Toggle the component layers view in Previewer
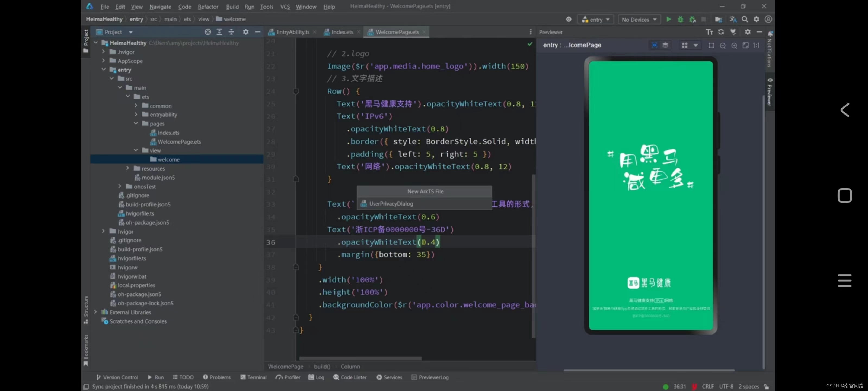 [665, 45]
